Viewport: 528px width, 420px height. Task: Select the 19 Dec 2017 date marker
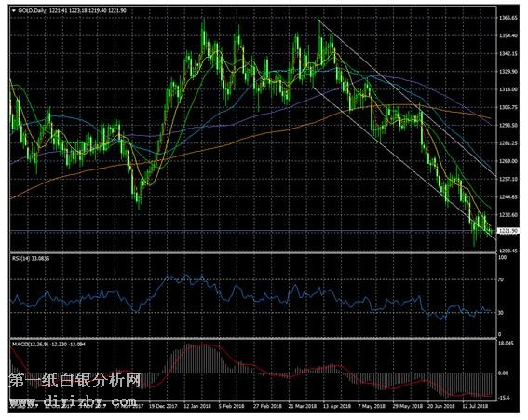point(163,406)
